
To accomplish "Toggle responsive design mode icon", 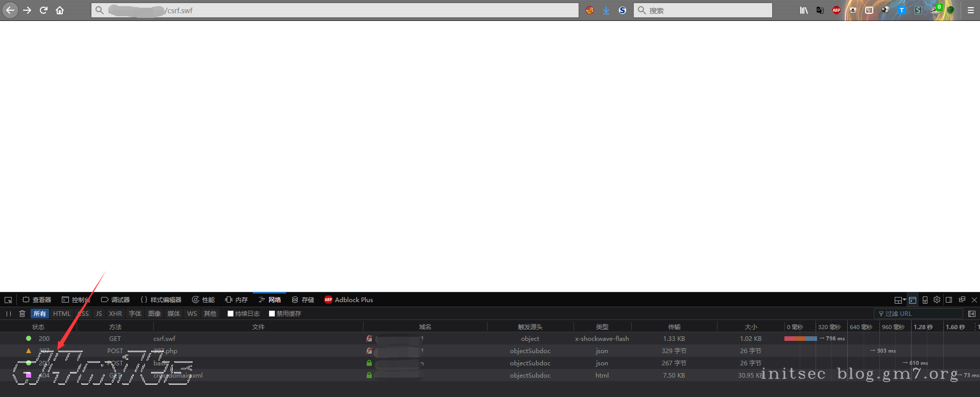I will pos(925,300).
